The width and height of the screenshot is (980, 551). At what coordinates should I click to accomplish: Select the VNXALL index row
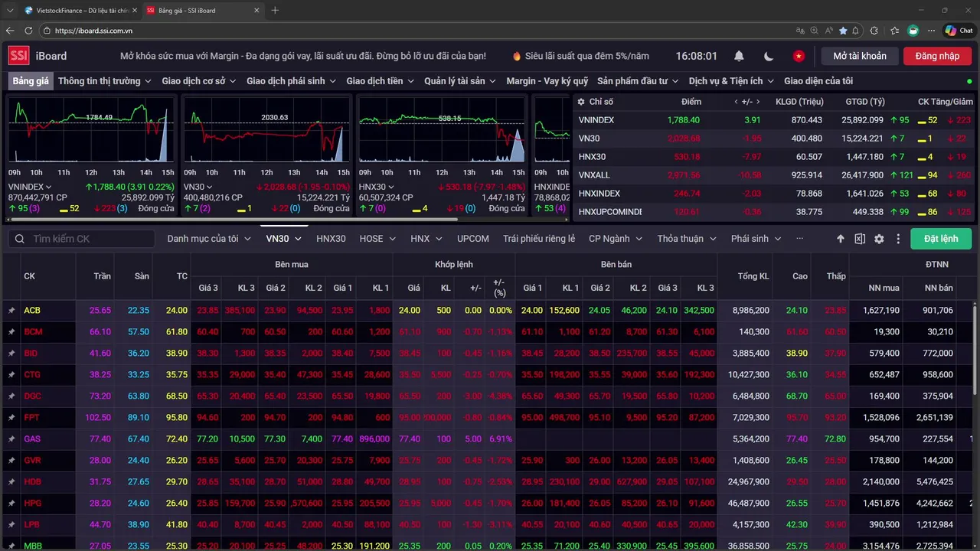pyautogui.click(x=775, y=175)
